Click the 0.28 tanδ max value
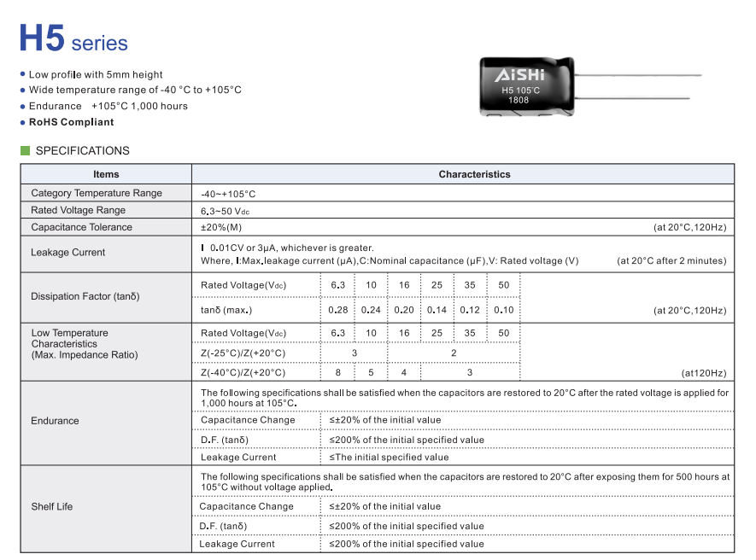The image size is (756, 560). [337, 310]
